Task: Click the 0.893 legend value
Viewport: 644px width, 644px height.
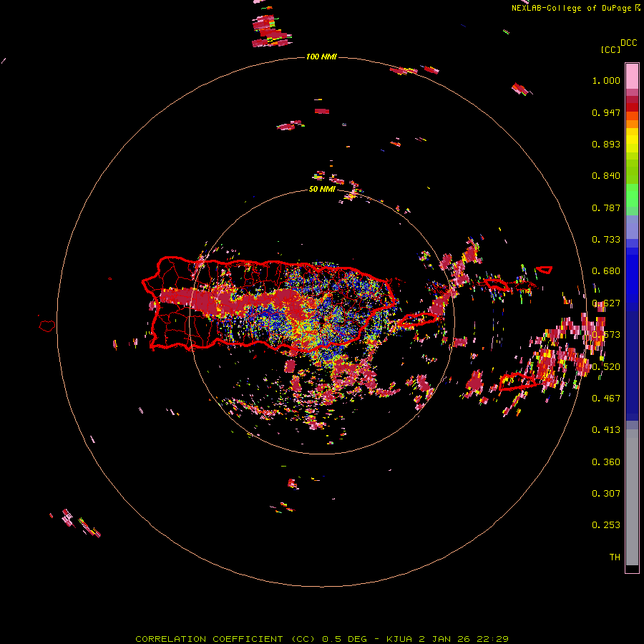Action: [606, 144]
